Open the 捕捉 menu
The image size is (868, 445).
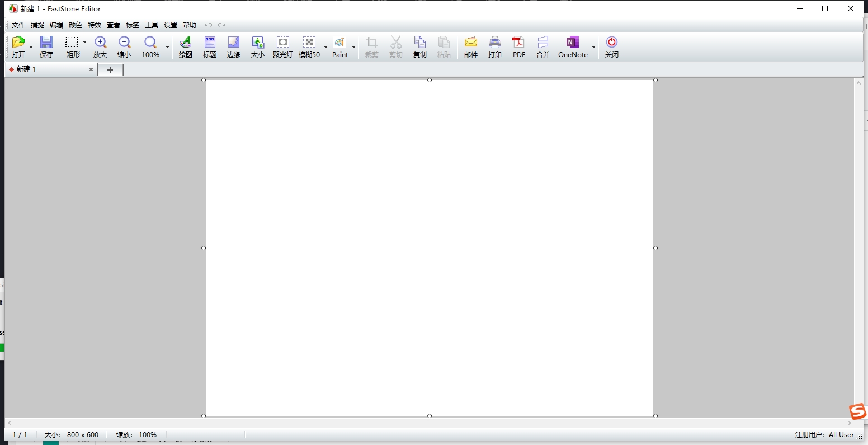[x=37, y=25]
